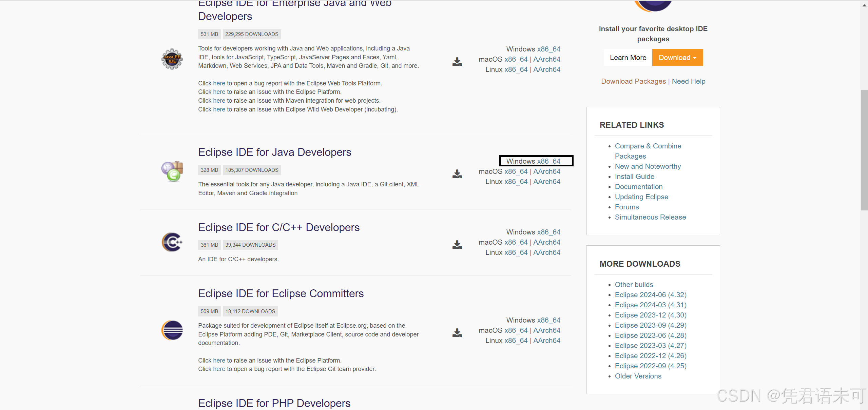This screenshot has width=868, height=410.
Task: Click the scrollbar up arrow
Action: pyautogui.click(x=864, y=5)
